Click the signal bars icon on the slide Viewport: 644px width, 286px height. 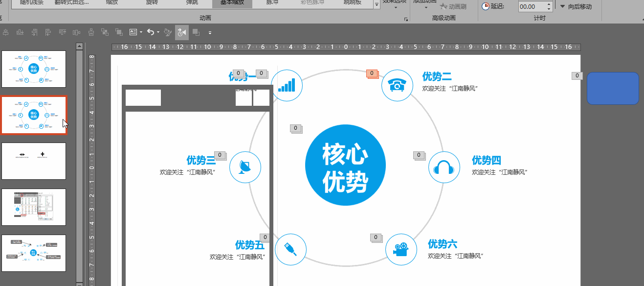pos(287,85)
